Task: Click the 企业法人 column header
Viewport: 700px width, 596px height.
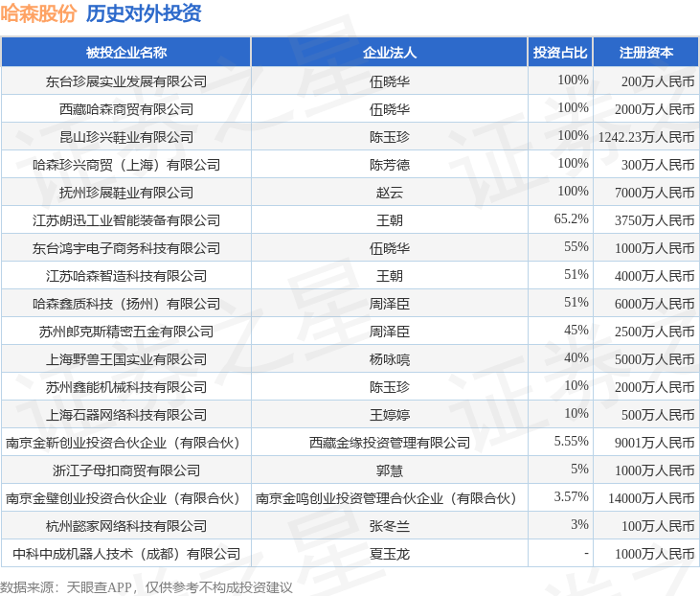Action: [x=390, y=53]
